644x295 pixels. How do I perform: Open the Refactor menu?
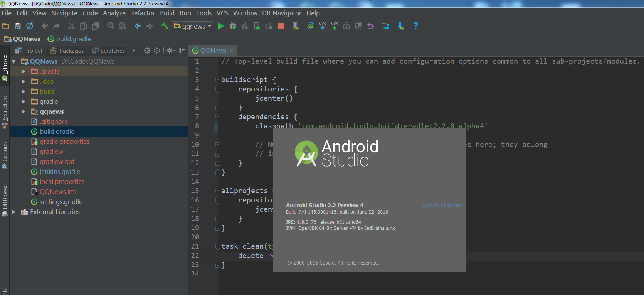pyautogui.click(x=142, y=13)
